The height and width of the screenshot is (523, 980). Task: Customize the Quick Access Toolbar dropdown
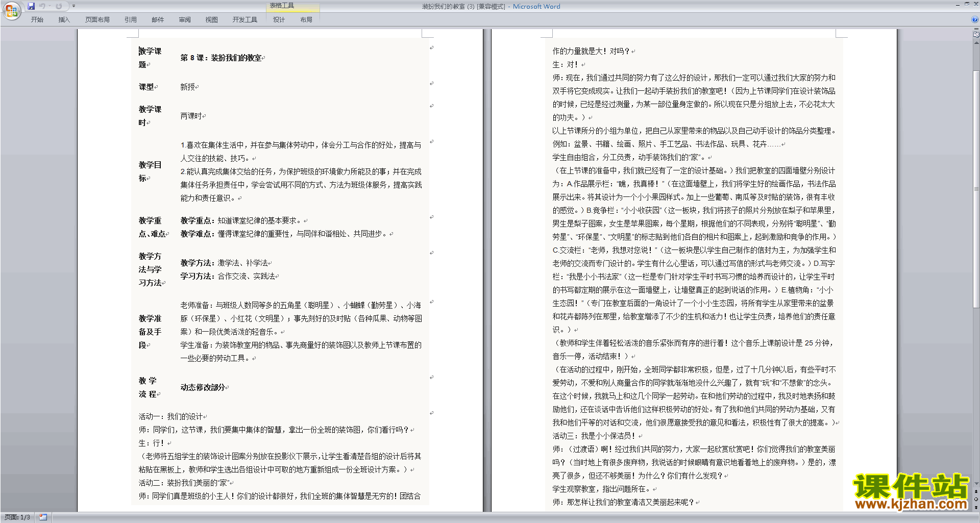73,6
